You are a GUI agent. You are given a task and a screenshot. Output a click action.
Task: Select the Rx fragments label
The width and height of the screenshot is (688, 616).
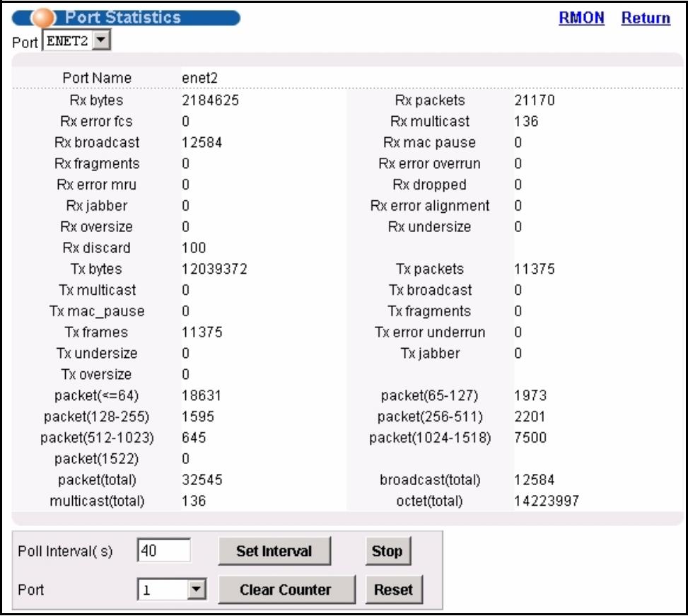[97, 163]
